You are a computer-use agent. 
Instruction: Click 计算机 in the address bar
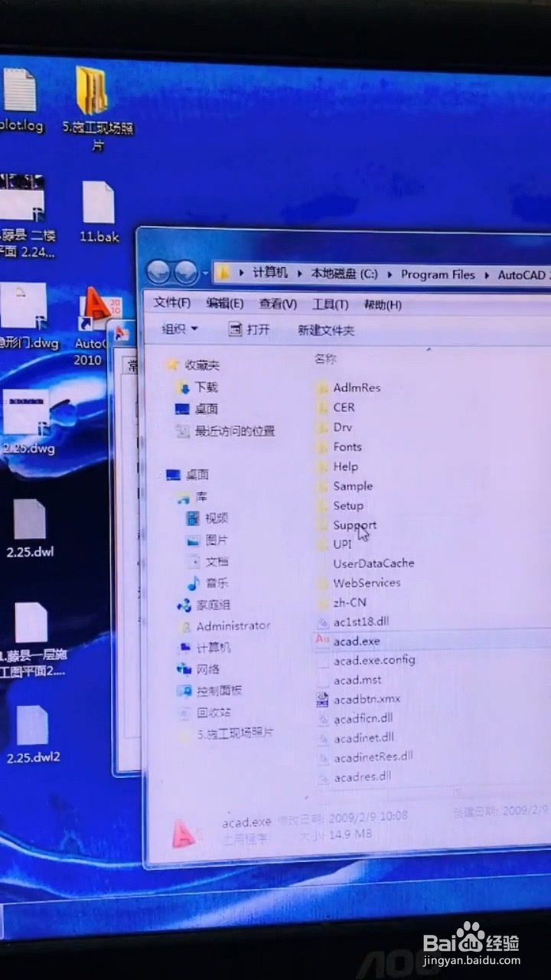pyautogui.click(x=270, y=273)
